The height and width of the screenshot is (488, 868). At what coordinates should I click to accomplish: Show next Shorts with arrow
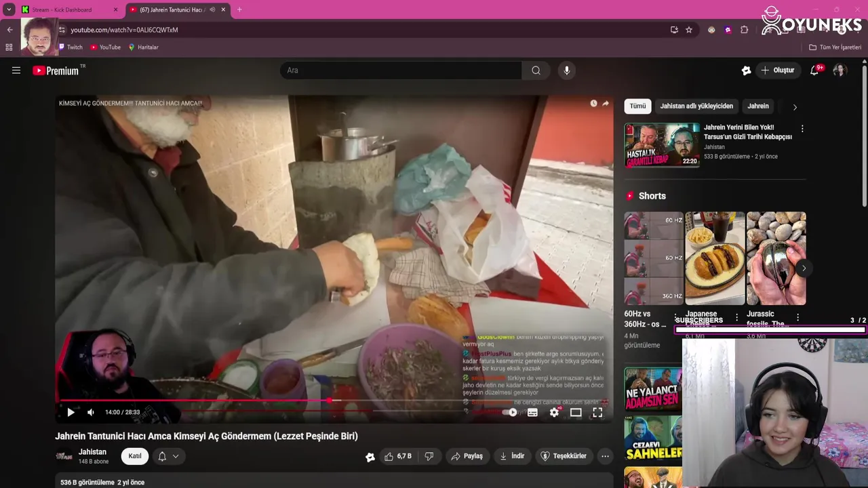click(804, 268)
